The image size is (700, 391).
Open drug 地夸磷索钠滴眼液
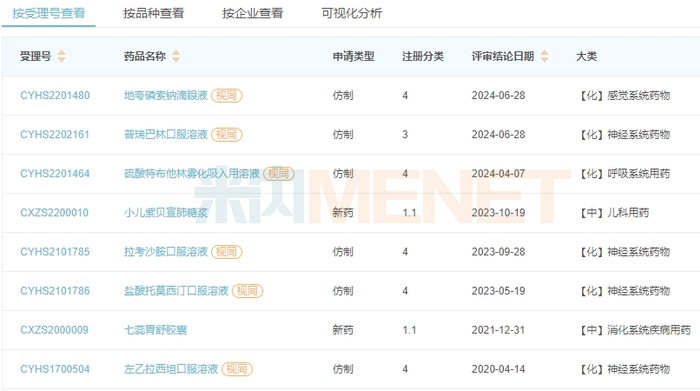pyautogui.click(x=166, y=96)
